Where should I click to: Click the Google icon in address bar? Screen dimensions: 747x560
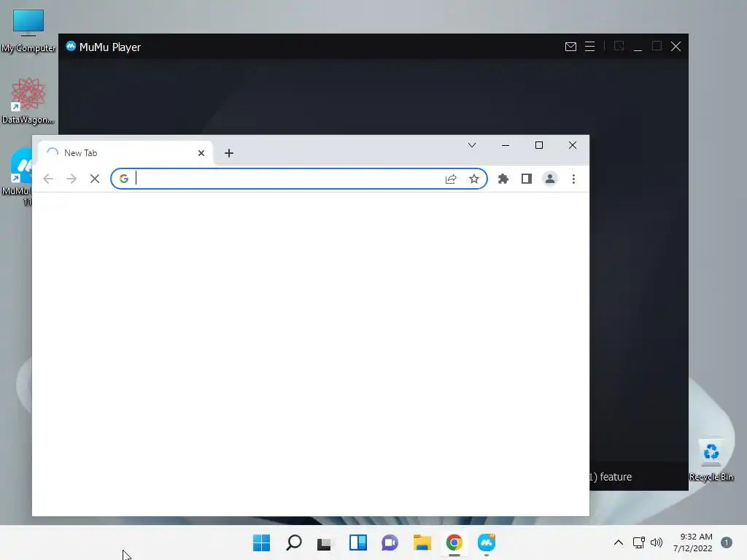[x=124, y=179]
